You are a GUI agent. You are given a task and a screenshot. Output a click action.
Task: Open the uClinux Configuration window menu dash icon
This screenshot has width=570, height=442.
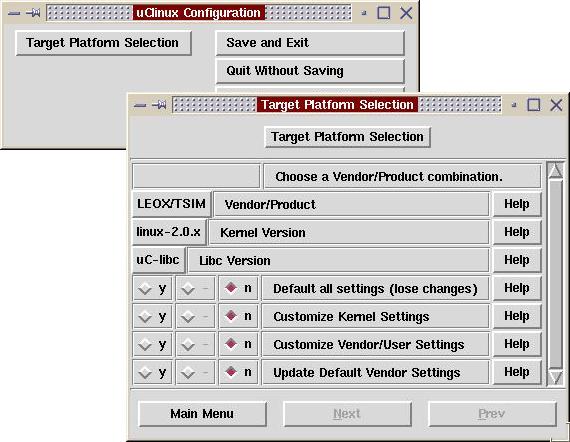pyautogui.click(x=14, y=13)
